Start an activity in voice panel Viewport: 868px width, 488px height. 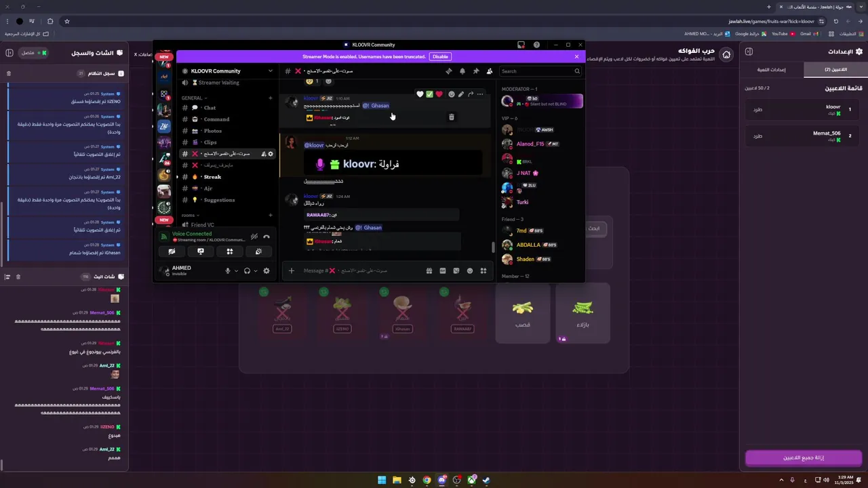pos(230,251)
